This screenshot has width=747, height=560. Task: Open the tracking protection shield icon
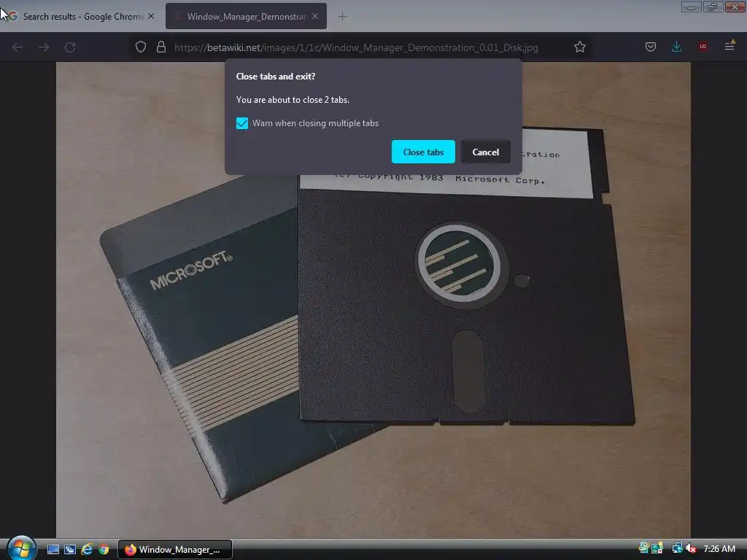[141, 47]
